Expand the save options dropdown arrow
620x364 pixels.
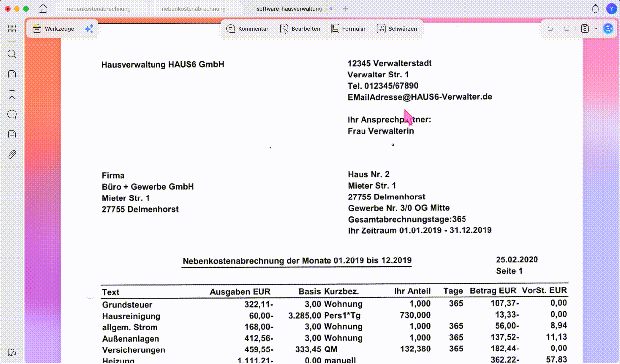596,29
